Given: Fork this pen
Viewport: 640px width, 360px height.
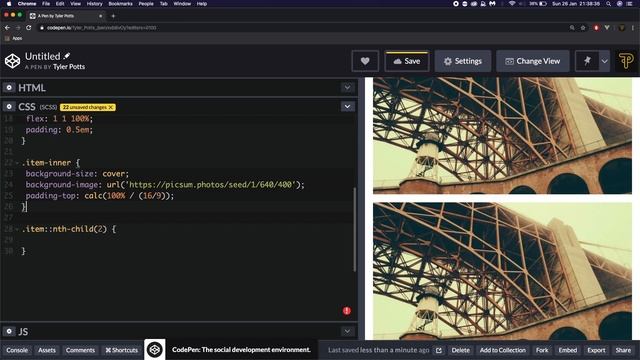Looking at the screenshot, I should (x=542, y=350).
